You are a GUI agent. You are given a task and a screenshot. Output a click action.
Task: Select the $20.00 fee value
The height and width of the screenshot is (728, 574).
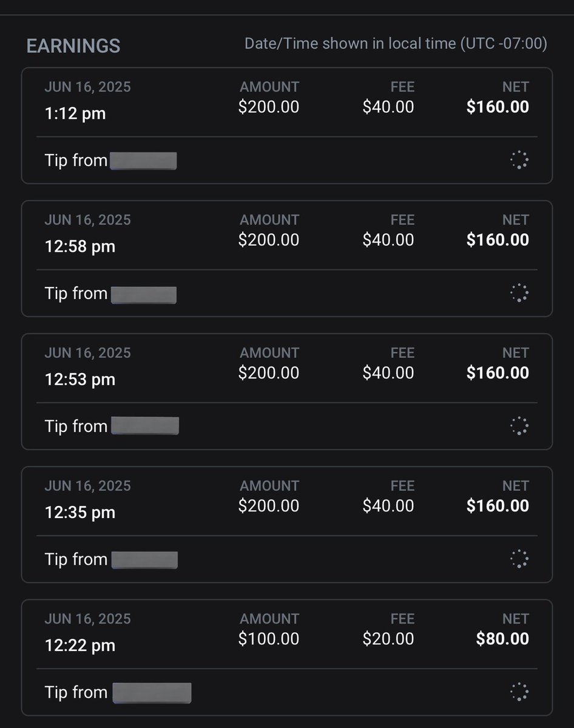click(388, 639)
